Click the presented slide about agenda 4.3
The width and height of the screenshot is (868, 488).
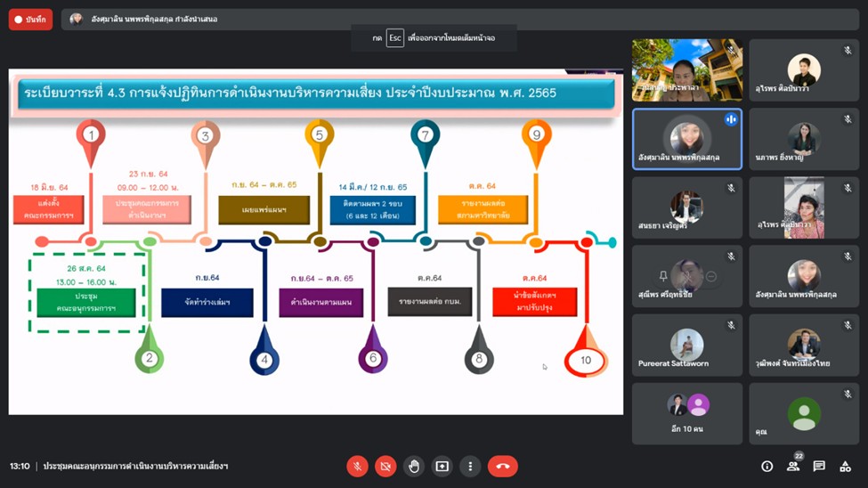coord(315,240)
